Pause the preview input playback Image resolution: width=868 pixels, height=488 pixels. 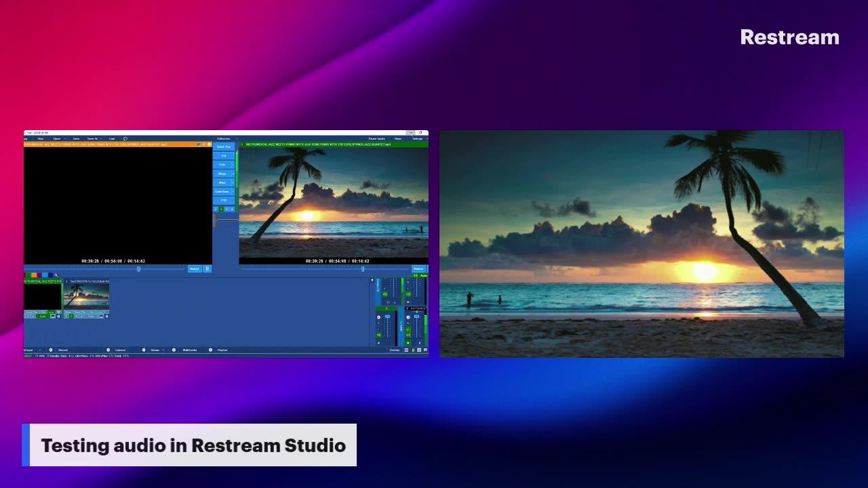208,269
